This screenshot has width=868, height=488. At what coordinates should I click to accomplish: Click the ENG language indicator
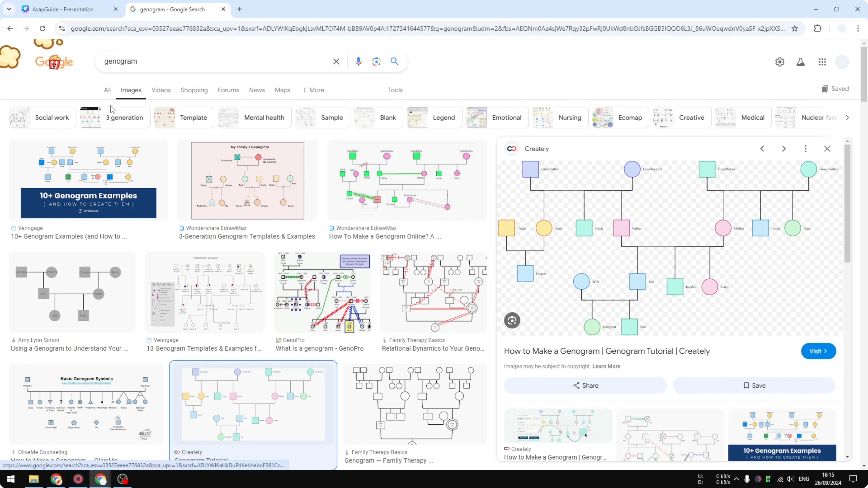tap(804, 479)
